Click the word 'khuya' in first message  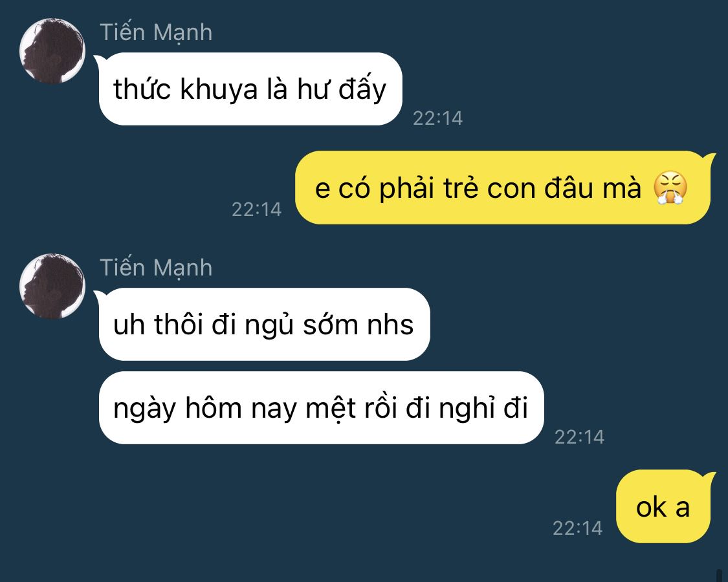click(x=219, y=89)
